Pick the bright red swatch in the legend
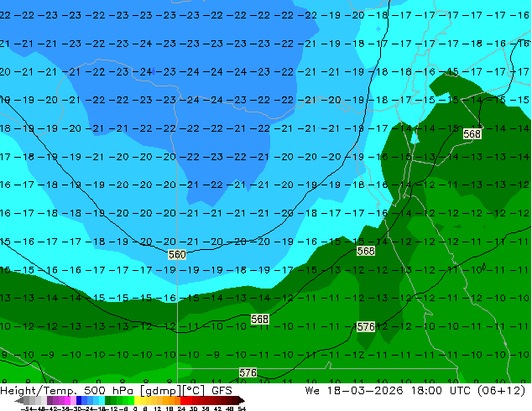The image size is (532, 411). (x=183, y=400)
